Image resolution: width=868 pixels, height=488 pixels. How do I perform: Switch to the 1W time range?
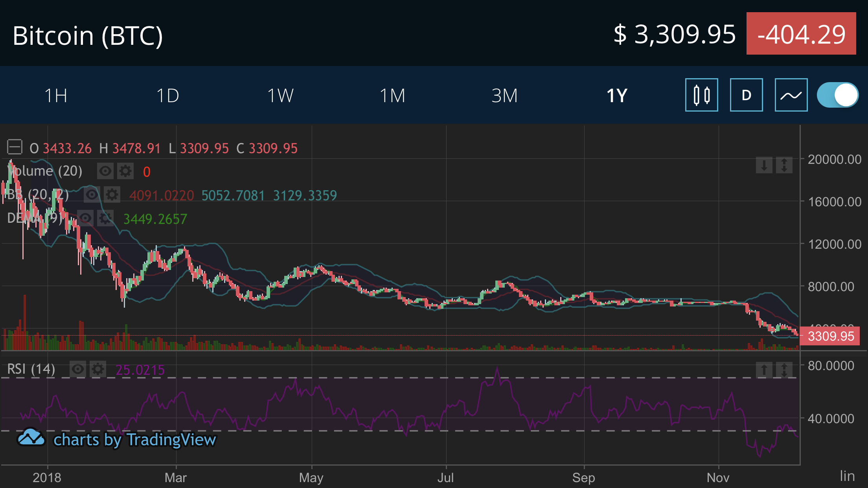point(280,95)
